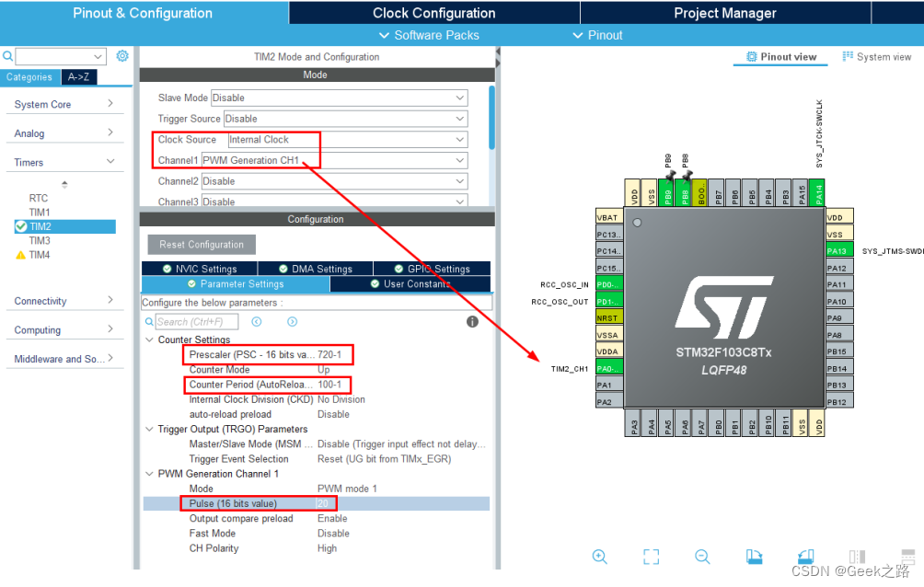Click the Reset Configuration button
924x587 pixels.
coord(202,245)
